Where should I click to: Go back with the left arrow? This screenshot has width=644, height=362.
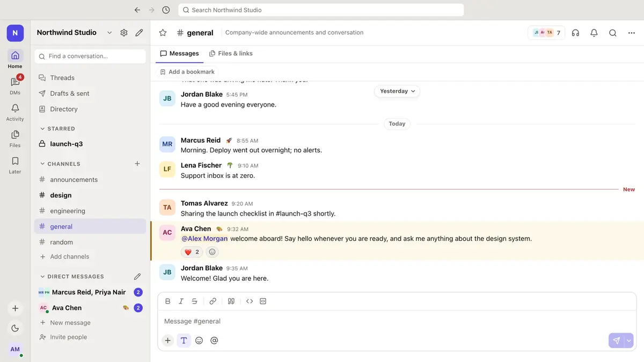pyautogui.click(x=137, y=10)
